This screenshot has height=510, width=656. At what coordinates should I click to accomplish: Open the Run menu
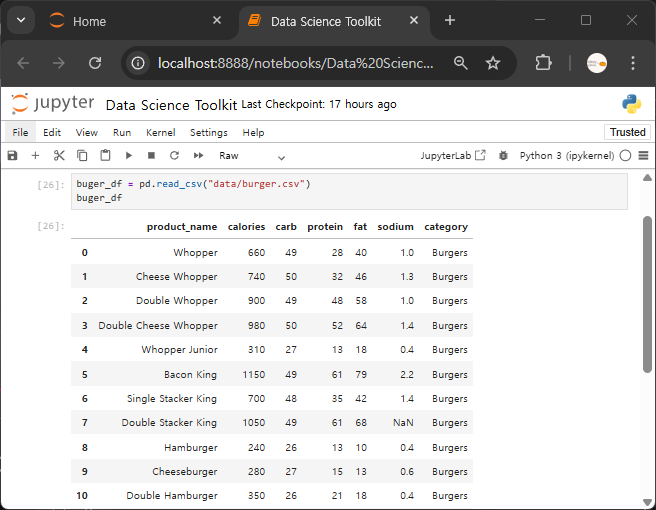[x=122, y=133]
